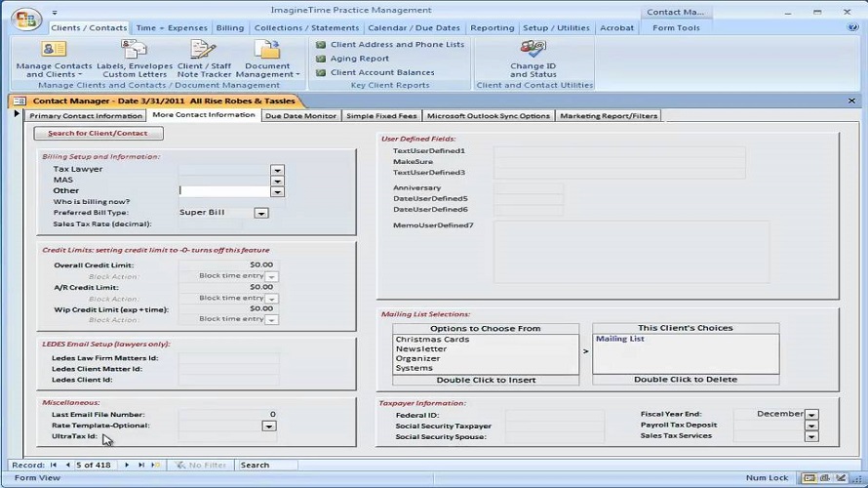Expand Rate Template-Optional dropdown

point(268,426)
